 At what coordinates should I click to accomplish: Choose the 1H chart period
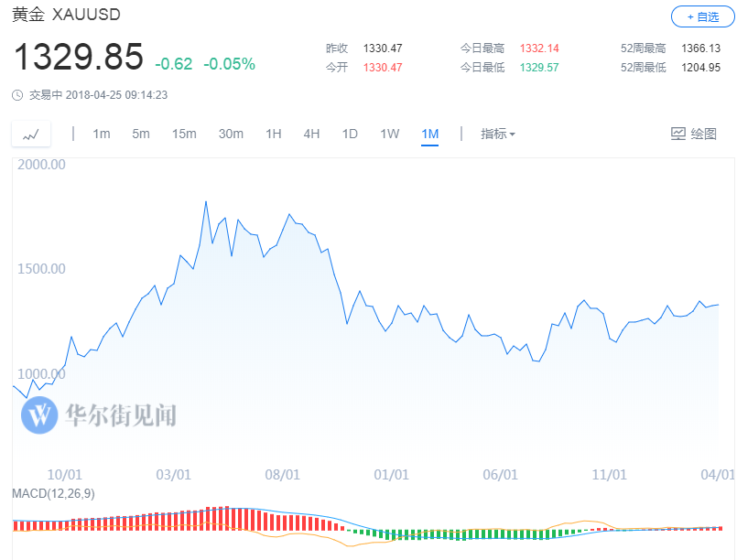(274, 134)
